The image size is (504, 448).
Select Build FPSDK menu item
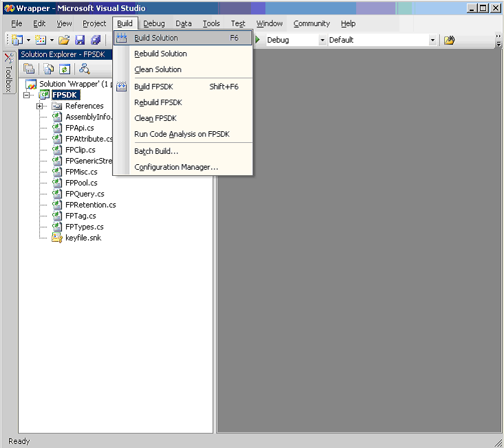pos(183,87)
